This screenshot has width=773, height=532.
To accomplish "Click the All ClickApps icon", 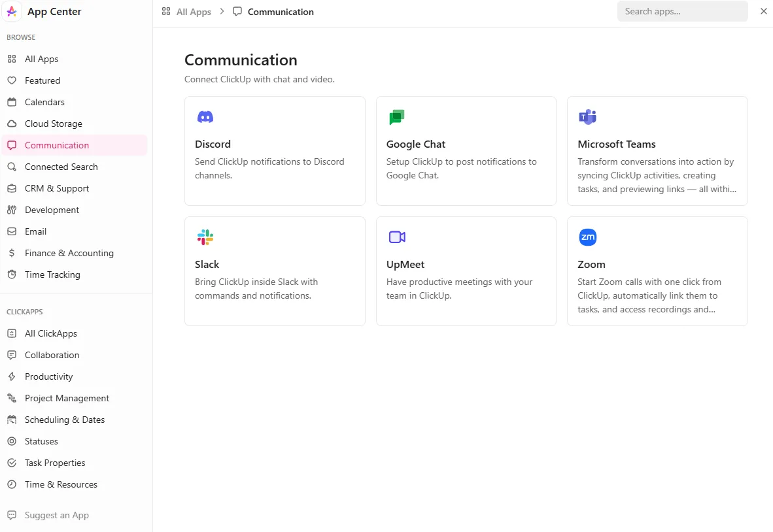I will 12,333.
